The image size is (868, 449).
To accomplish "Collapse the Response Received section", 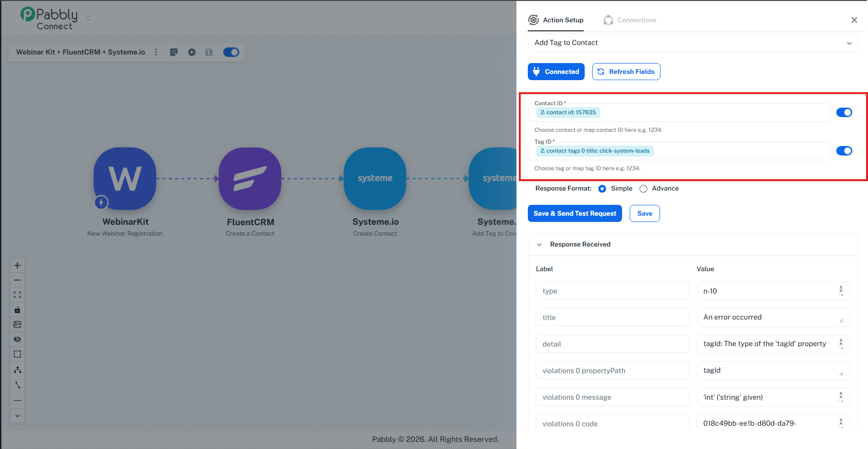I will (x=539, y=245).
